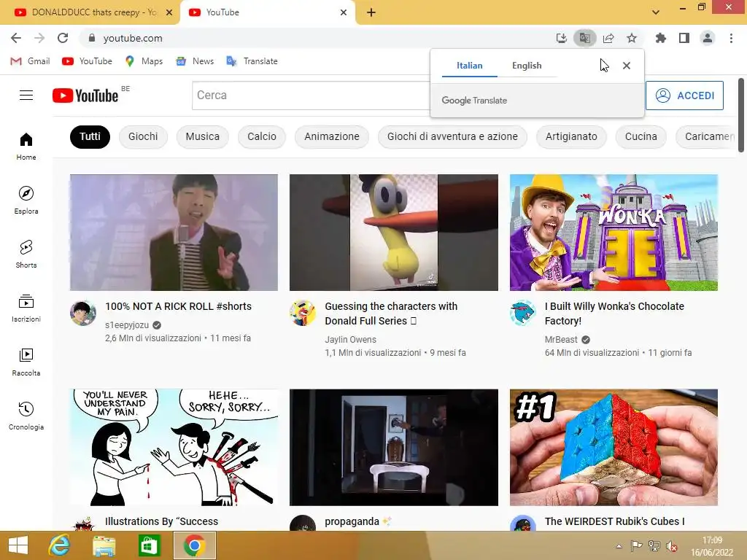Click the YouTube logo

(x=85, y=96)
